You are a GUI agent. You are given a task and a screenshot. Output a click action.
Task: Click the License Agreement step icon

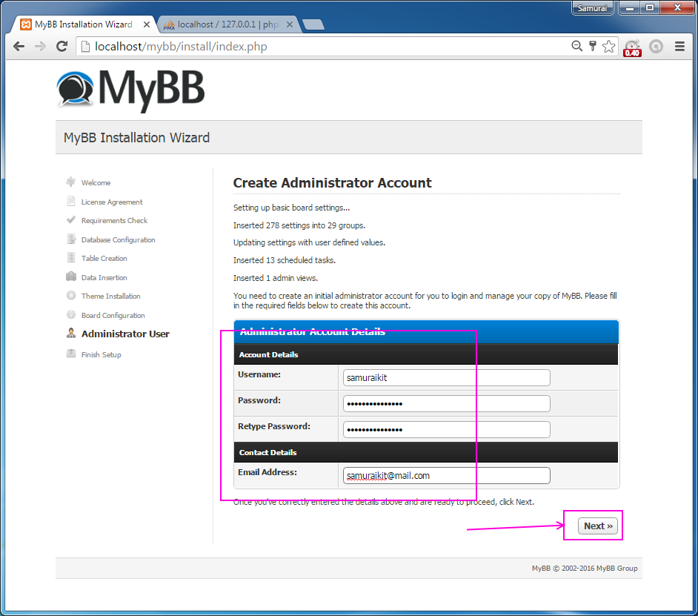click(x=71, y=202)
